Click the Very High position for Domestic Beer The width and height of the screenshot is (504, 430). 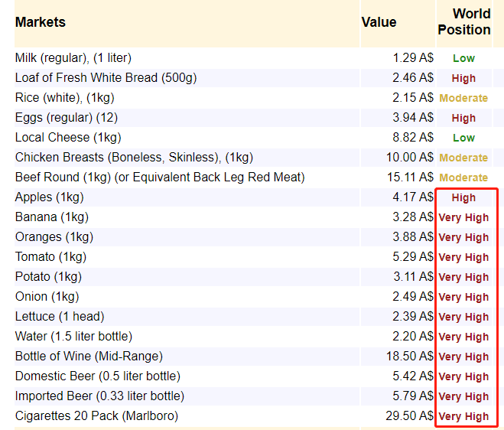tap(463, 377)
